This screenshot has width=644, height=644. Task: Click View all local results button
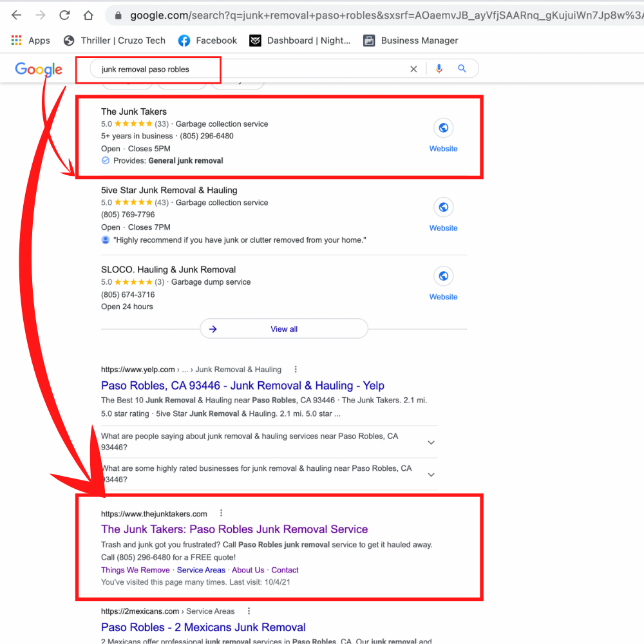coord(284,329)
